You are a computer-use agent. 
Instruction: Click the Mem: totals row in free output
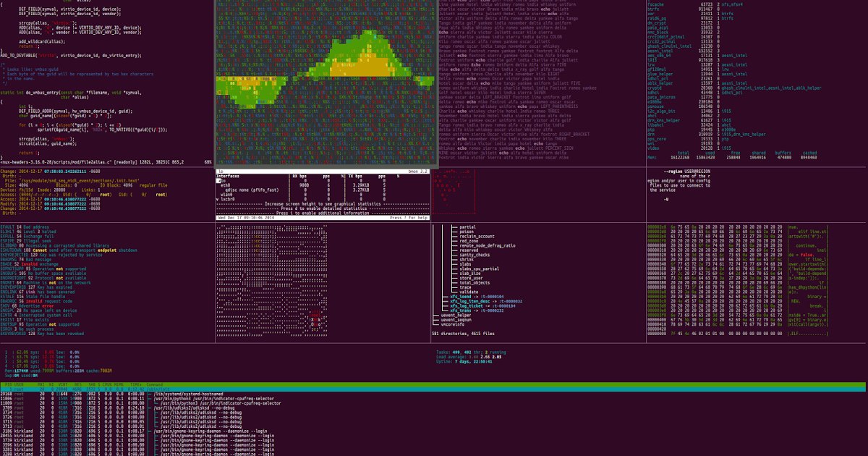[732, 158]
